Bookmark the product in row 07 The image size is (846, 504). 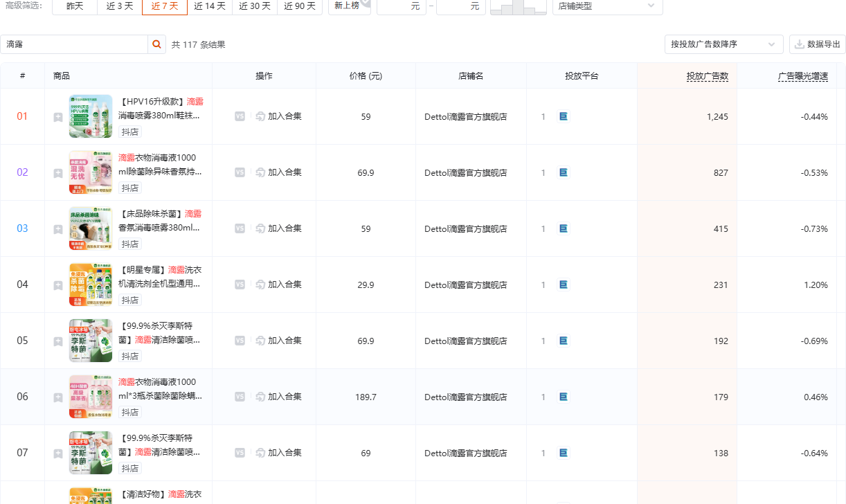click(58, 453)
